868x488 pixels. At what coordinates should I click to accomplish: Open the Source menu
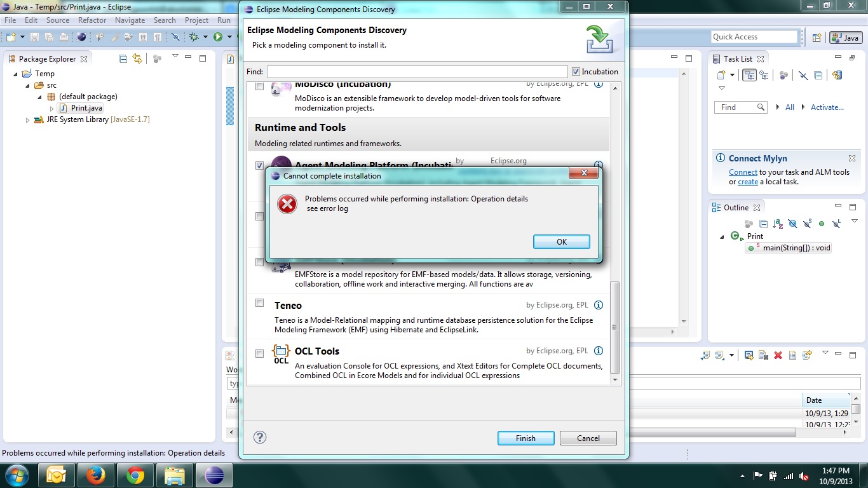coord(58,20)
